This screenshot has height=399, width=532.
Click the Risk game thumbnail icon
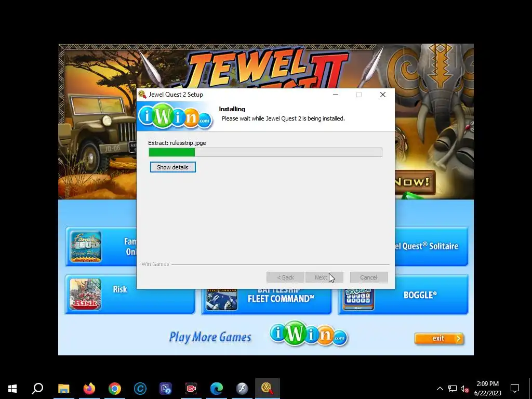tap(85, 294)
